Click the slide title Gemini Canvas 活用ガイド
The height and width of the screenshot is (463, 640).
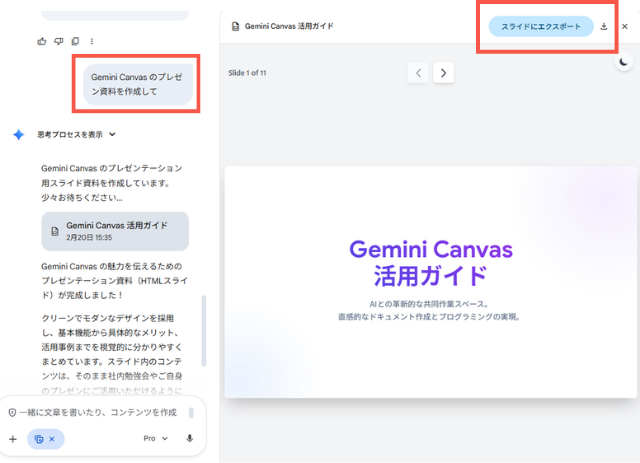point(431,262)
